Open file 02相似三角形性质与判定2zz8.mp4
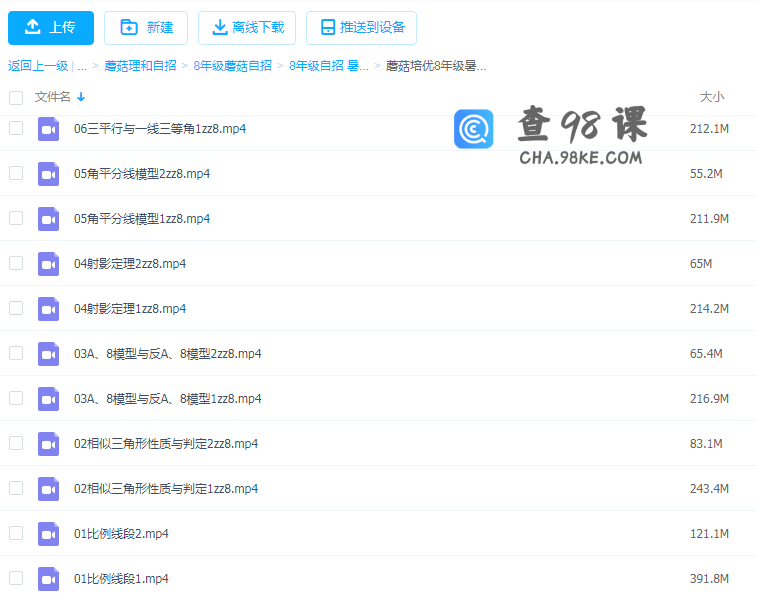The width and height of the screenshot is (757, 595). coord(166,444)
